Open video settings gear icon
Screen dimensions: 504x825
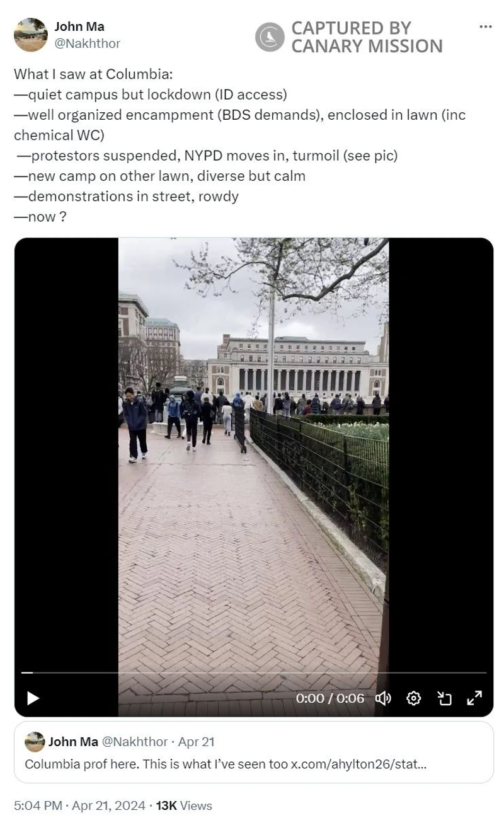point(414,698)
